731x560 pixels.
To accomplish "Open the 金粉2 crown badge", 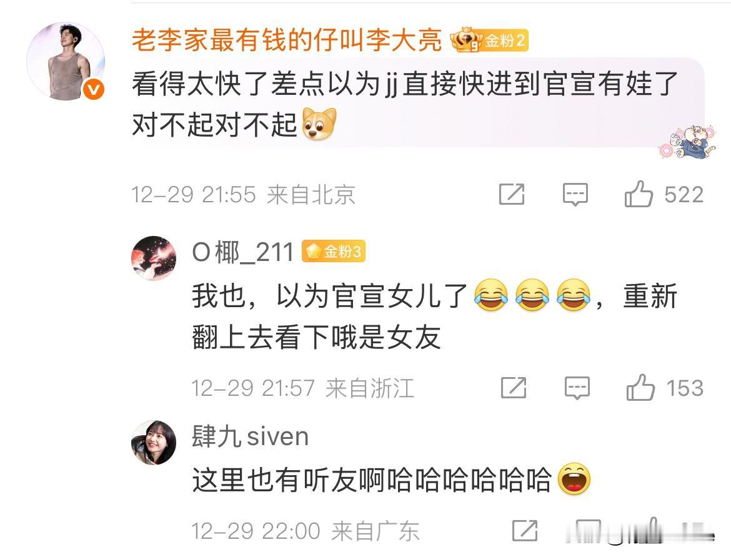I will [x=489, y=41].
